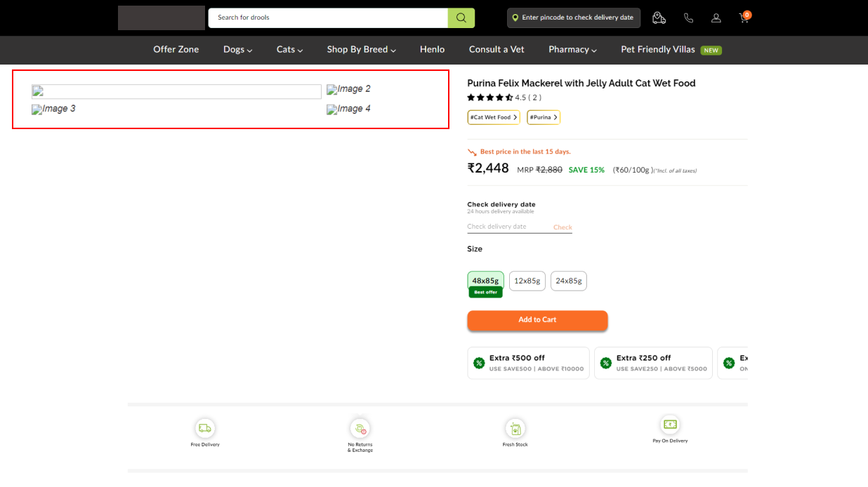Click the order tracking truck icon
Screen dimensions: 868x487
point(659,18)
